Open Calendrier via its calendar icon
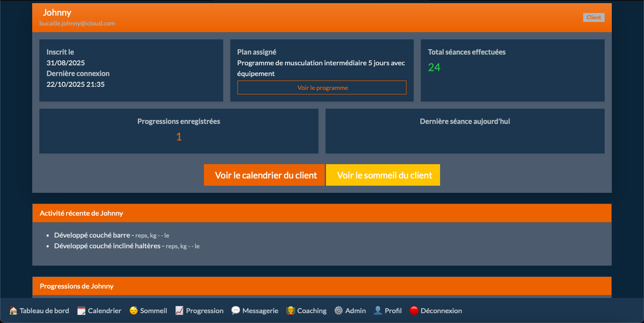This screenshot has height=323, width=644. click(x=81, y=310)
